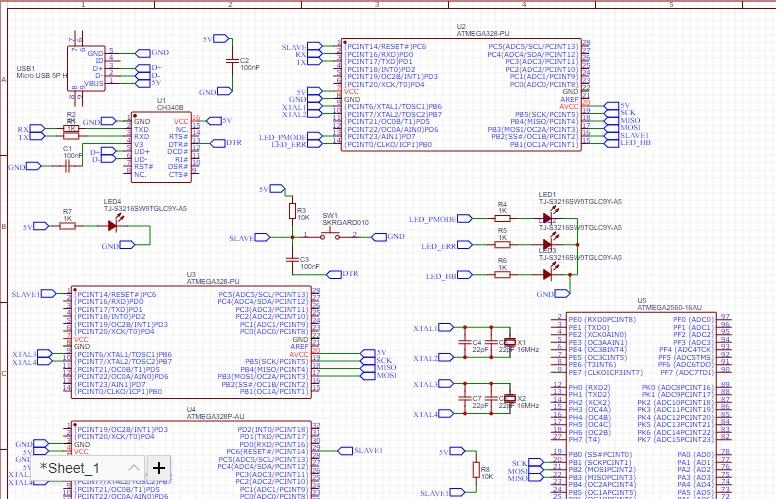Click the '(PCINT14/RESET#)PC6' pin text in U2
Image resolution: width=776 pixels, height=499 pixels.
(x=385, y=47)
